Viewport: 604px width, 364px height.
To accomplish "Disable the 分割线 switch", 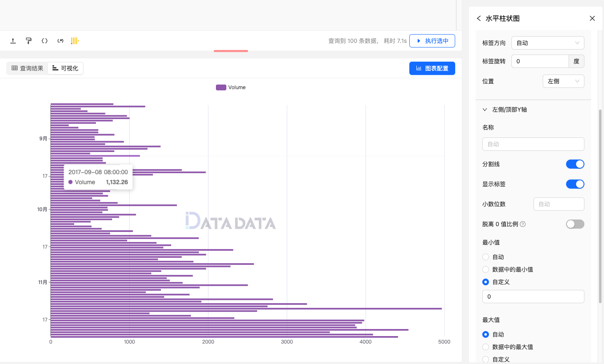I will [575, 164].
